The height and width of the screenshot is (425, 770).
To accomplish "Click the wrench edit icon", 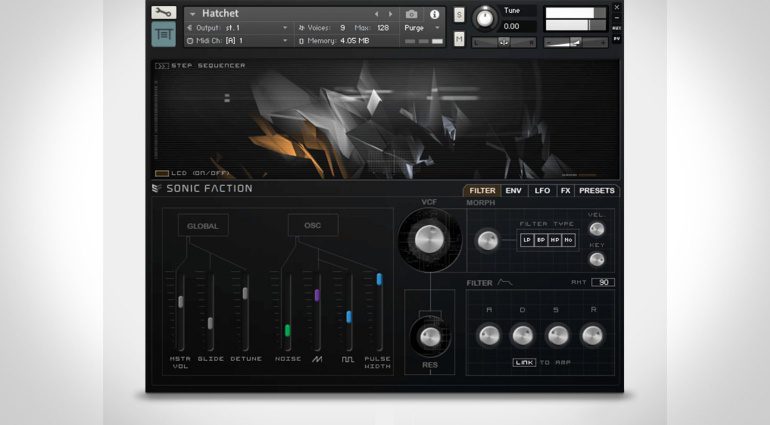I will point(163,13).
